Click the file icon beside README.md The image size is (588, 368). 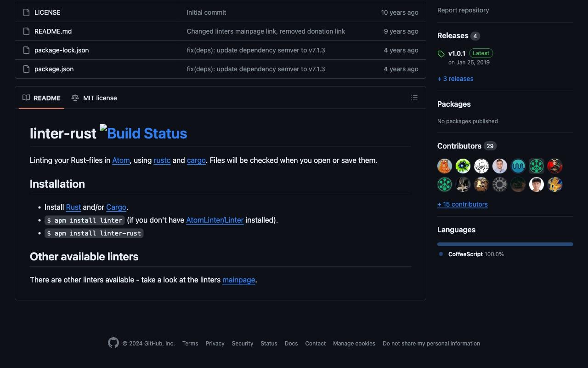[x=26, y=31]
